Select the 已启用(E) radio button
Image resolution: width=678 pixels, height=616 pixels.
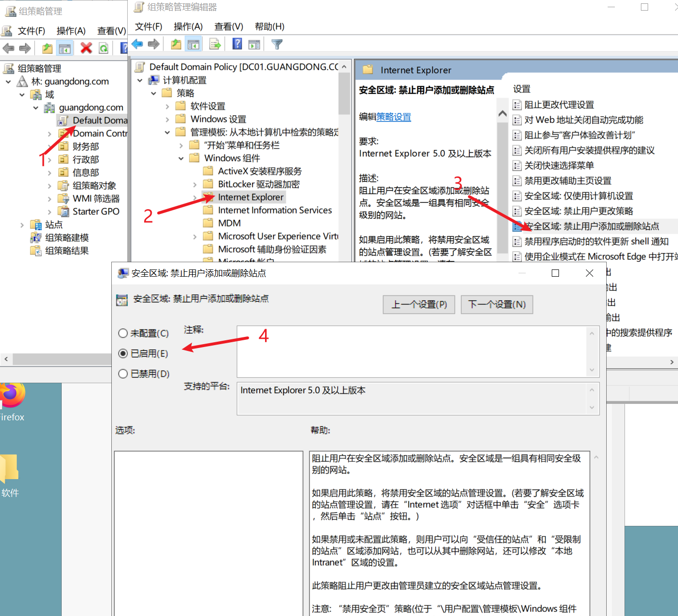coord(123,354)
